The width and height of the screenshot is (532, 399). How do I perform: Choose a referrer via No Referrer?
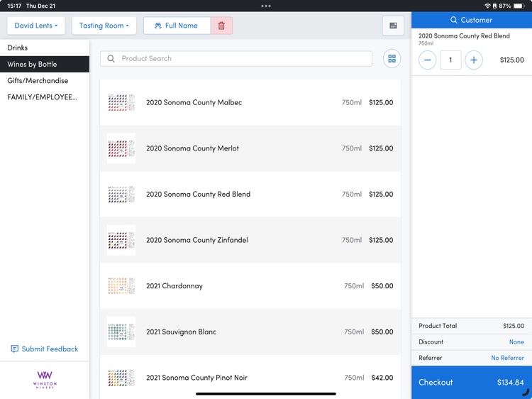point(508,358)
